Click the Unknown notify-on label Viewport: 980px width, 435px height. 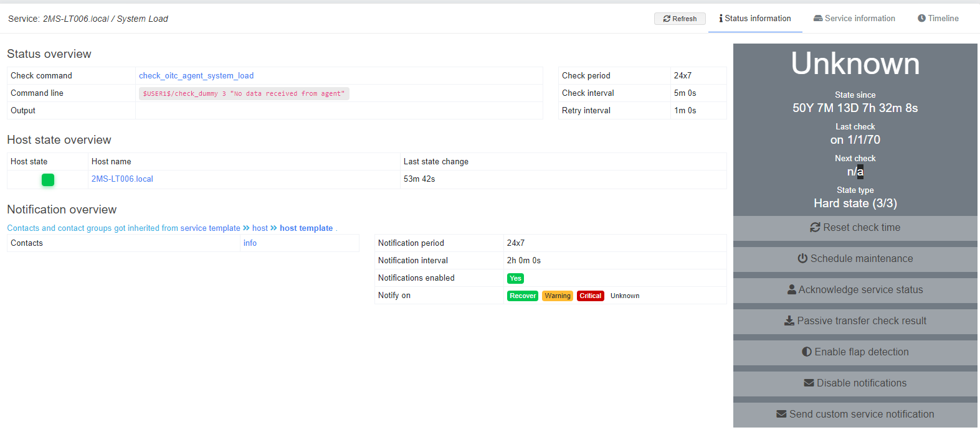coord(625,296)
